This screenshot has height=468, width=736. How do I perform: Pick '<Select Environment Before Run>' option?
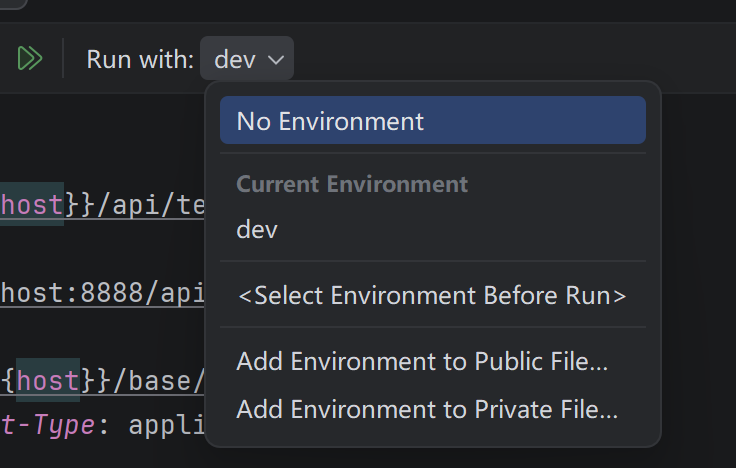tap(431, 295)
